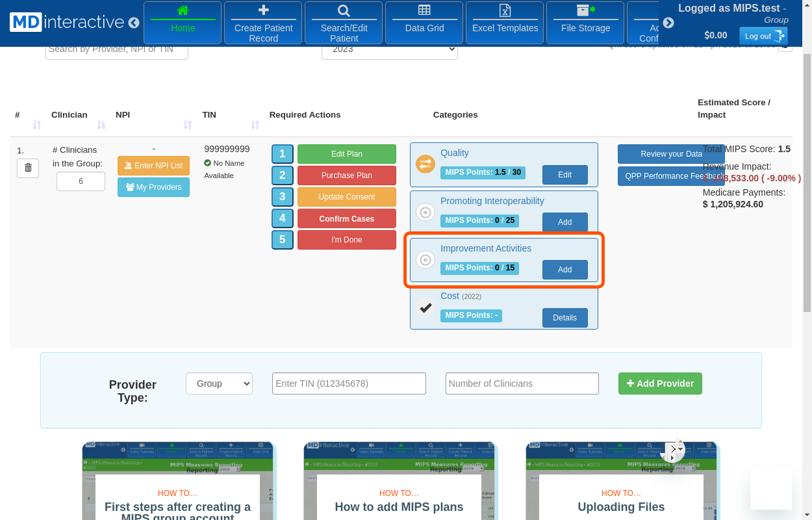Click Add for Improvement Activities

click(x=565, y=270)
